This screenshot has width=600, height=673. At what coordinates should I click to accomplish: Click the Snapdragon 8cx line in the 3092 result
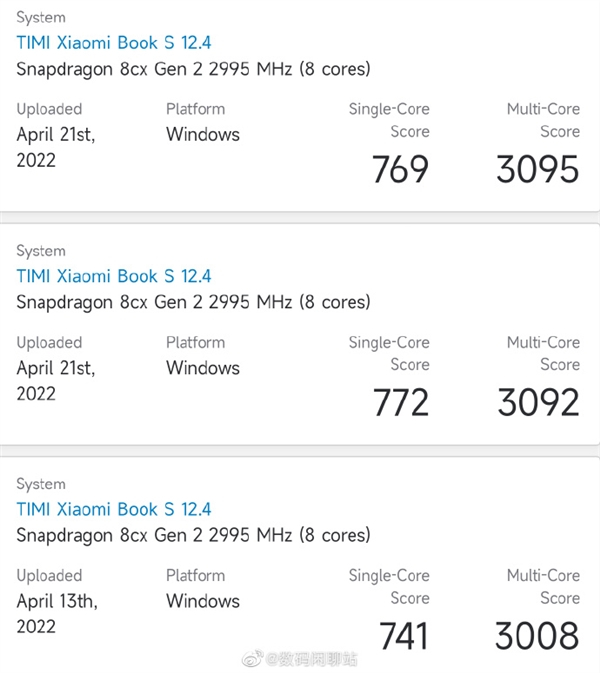click(193, 302)
